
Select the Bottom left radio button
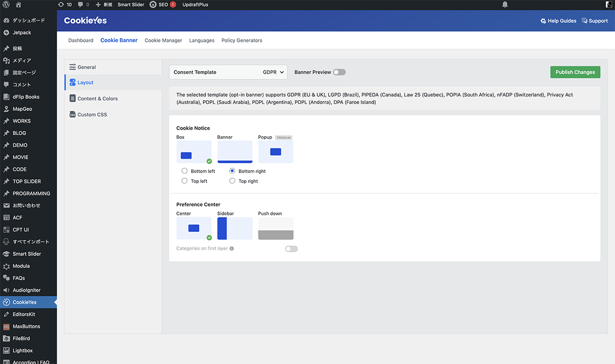pos(184,171)
